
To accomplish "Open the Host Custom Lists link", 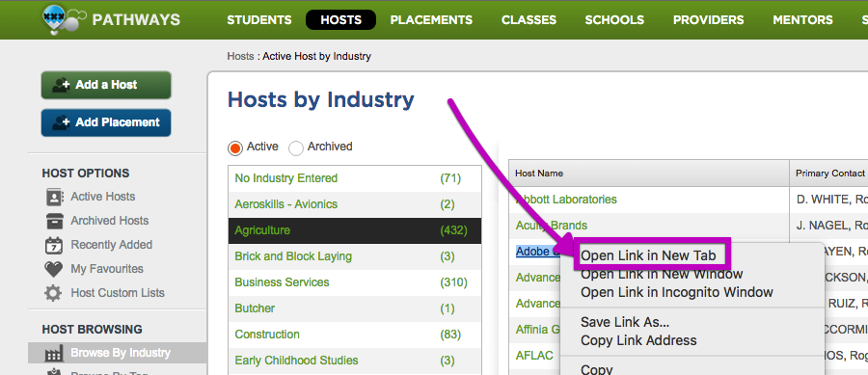I will pos(118,293).
